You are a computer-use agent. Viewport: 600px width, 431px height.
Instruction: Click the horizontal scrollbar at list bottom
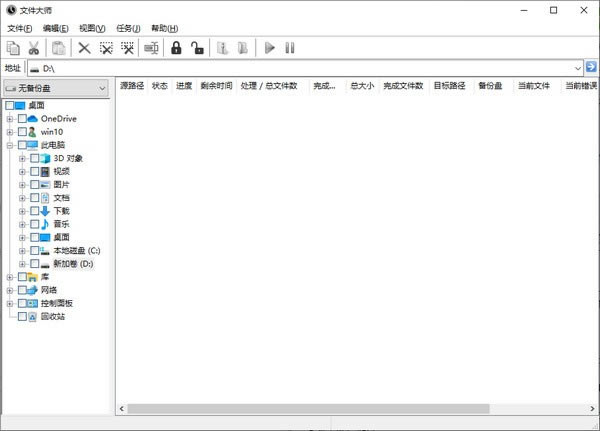coord(300,408)
